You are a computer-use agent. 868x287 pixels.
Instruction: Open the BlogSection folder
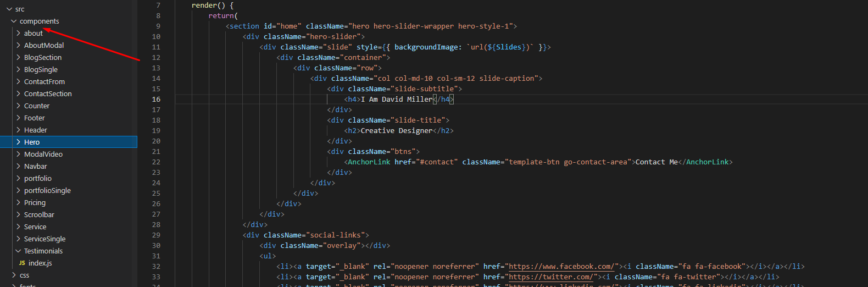(x=42, y=58)
